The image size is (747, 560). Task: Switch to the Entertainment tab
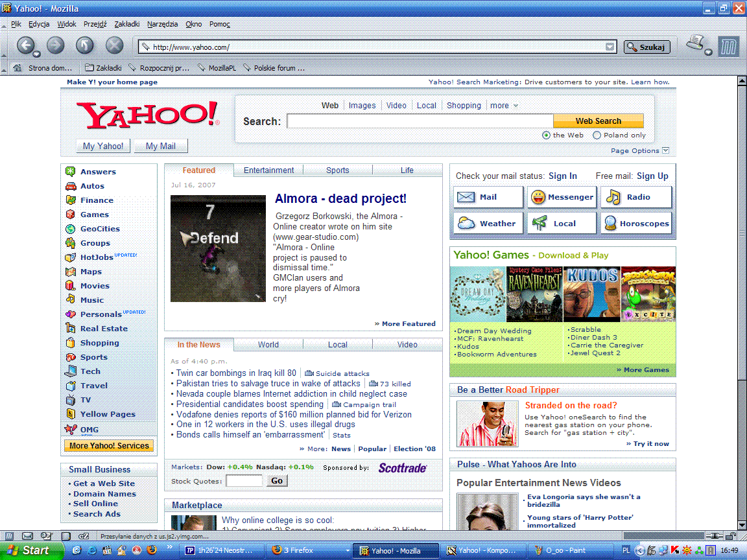(x=268, y=170)
